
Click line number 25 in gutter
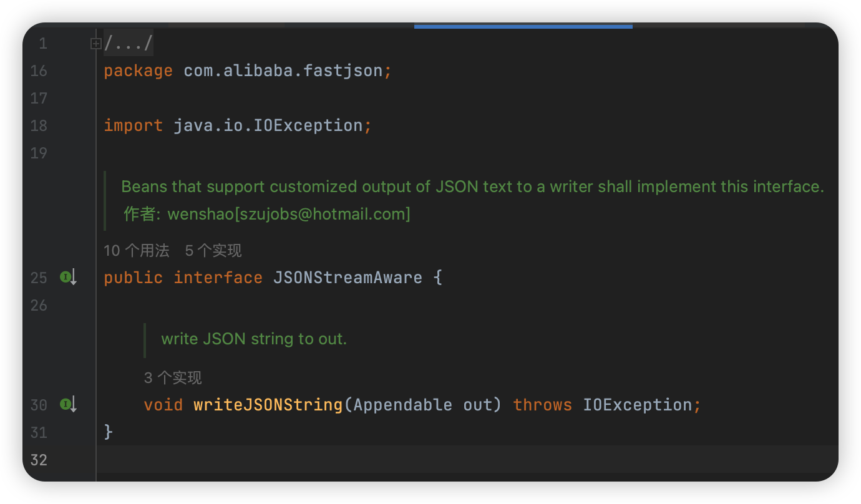pyautogui.click(x=39, y=278)
